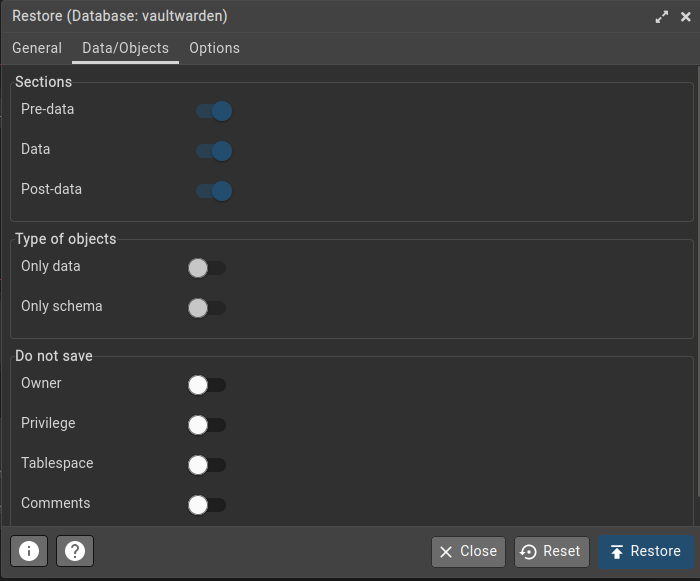Image resolution: width=700 pixels, height=581 pixels.
Task: Open the help question mark icon
Action: pyautogui.click(x=75, y=551)
